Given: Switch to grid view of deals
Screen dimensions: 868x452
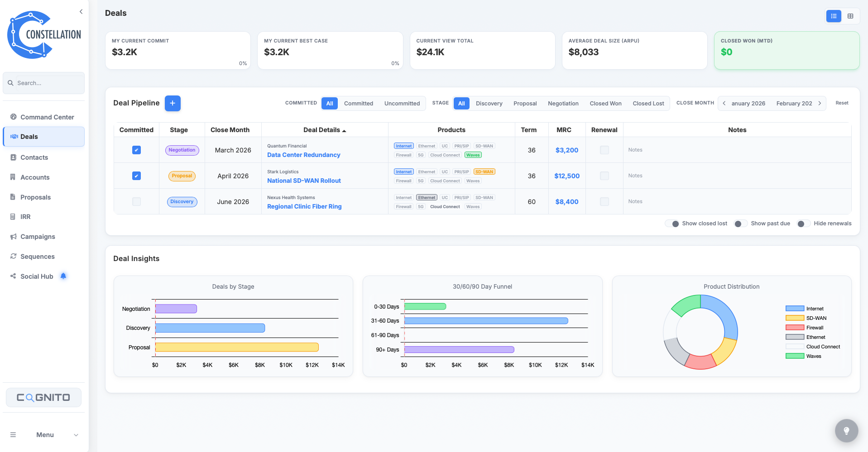Looking at the screenshot, I should click(x=851, y=16).
